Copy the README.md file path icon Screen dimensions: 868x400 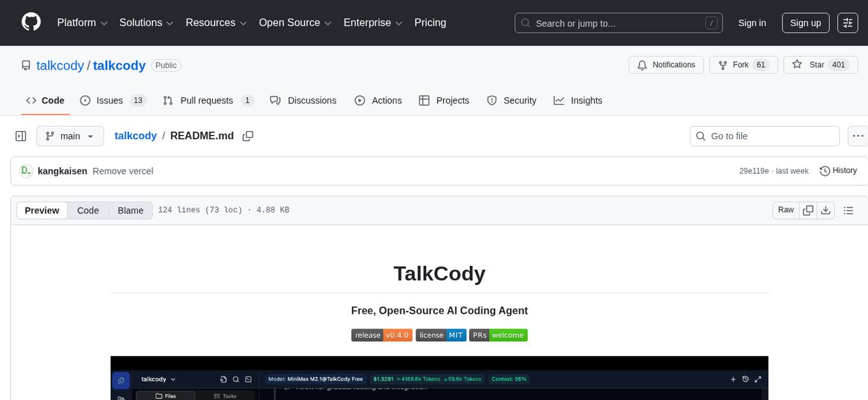[248, 135]
